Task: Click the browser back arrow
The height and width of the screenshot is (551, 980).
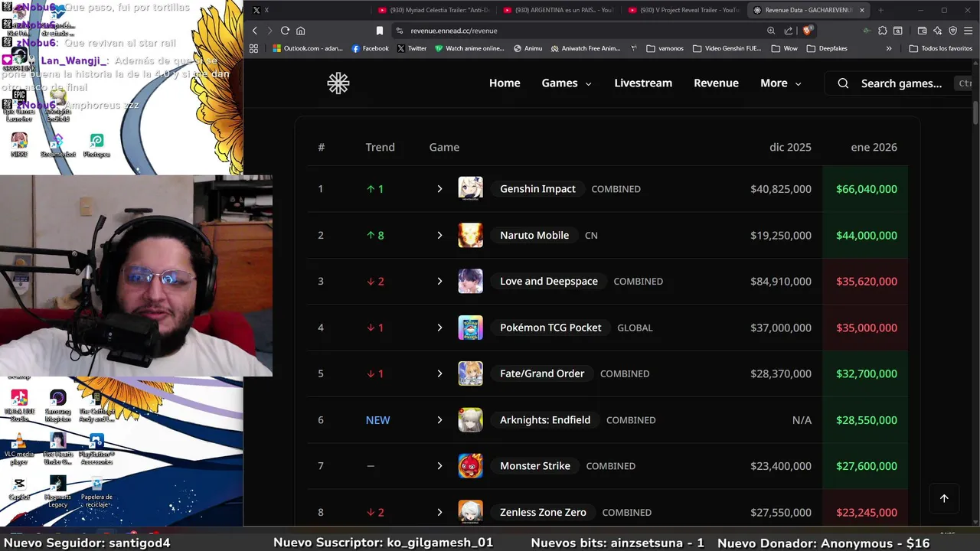Action: tap(255, 31)
